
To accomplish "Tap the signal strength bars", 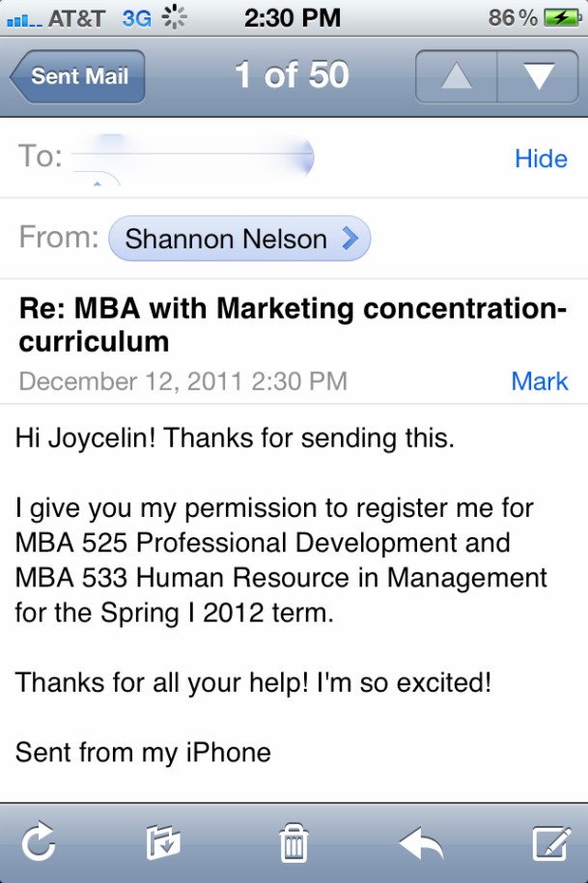I will tap(24, 21).
